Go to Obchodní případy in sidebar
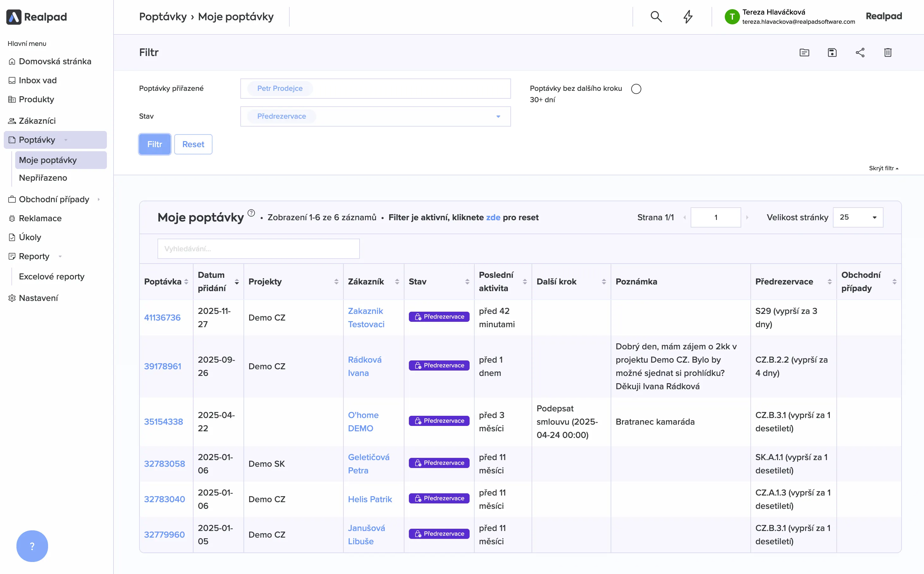 point(54,199)
